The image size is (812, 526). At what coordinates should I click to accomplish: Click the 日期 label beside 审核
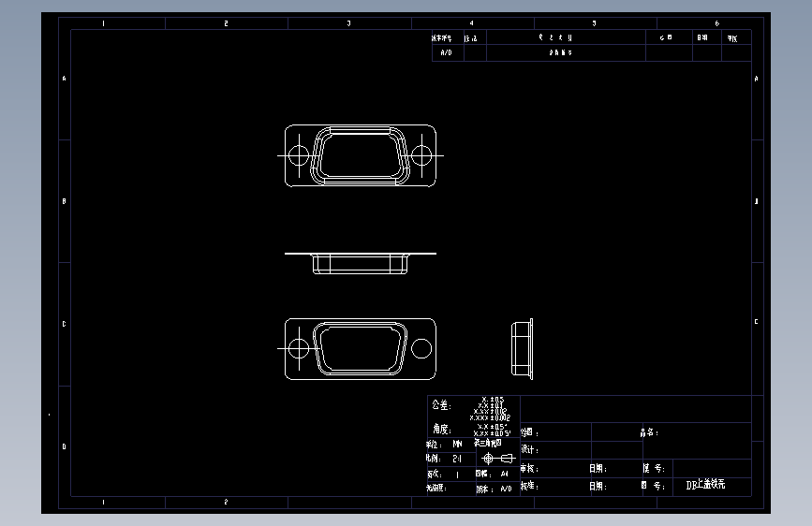(x=598, y=469)
